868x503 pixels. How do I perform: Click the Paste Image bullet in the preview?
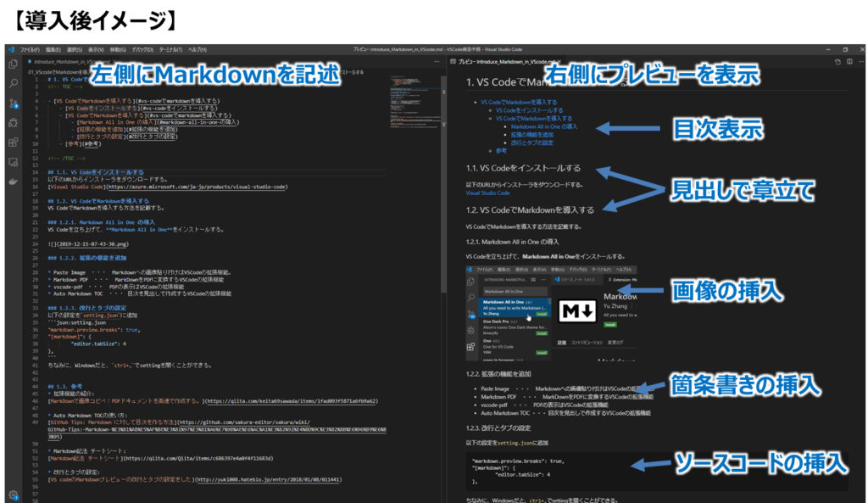click(566, 388)
